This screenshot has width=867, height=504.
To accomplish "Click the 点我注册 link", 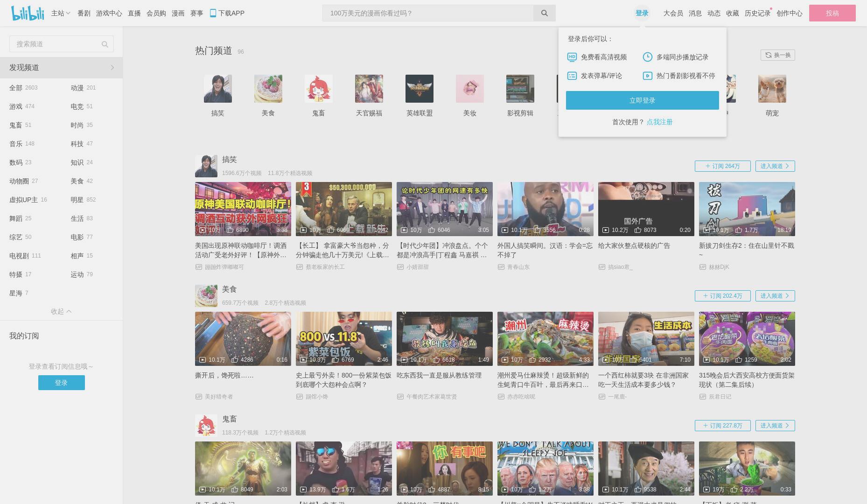I will (659, 122).
